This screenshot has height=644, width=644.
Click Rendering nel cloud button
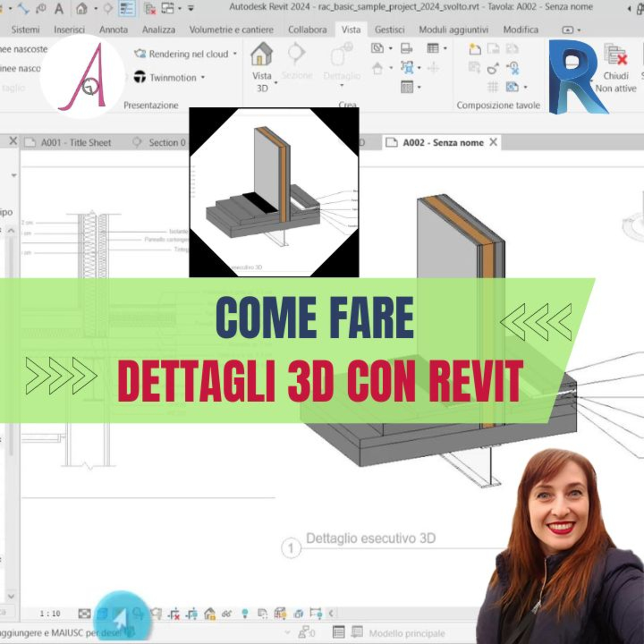point(182,54)
